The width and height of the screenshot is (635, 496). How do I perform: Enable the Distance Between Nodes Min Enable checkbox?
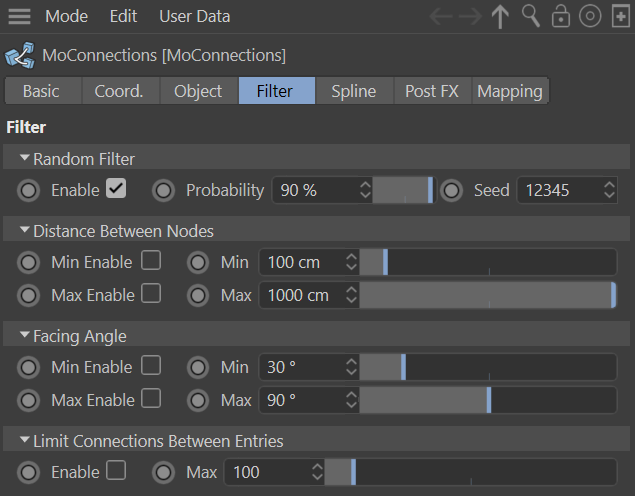click(x=150, y=261)
